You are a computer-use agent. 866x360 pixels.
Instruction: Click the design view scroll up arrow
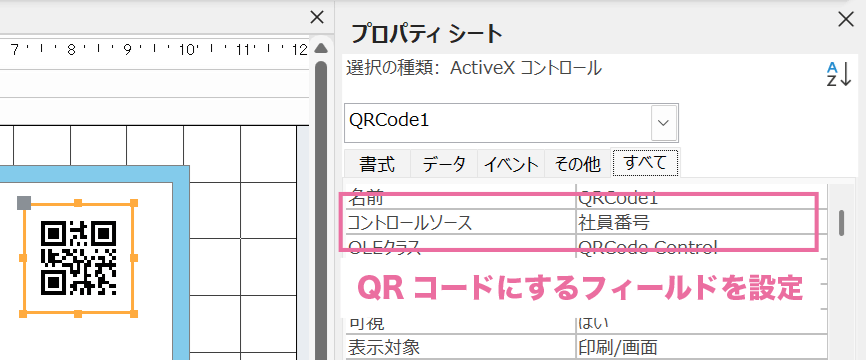click(x=321, y=48)
